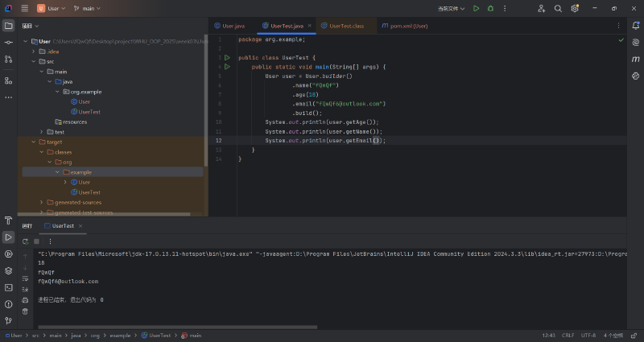644x342 pixels.
Task: Open the Run tool window icon
Action: click(x=8, y=237)
